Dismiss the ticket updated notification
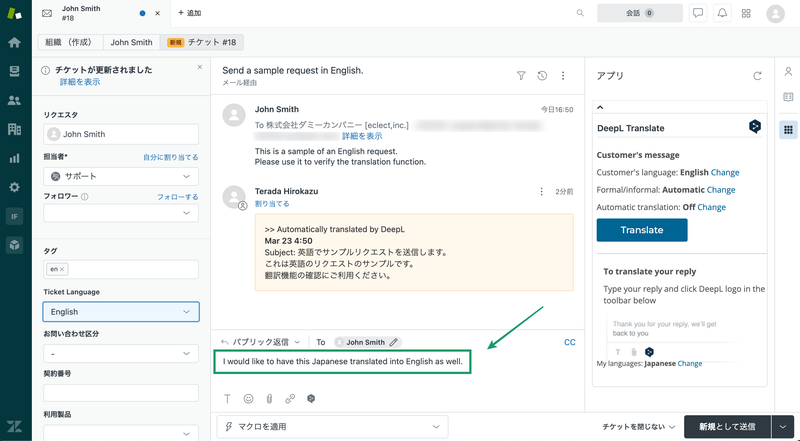 click(200, 67)
